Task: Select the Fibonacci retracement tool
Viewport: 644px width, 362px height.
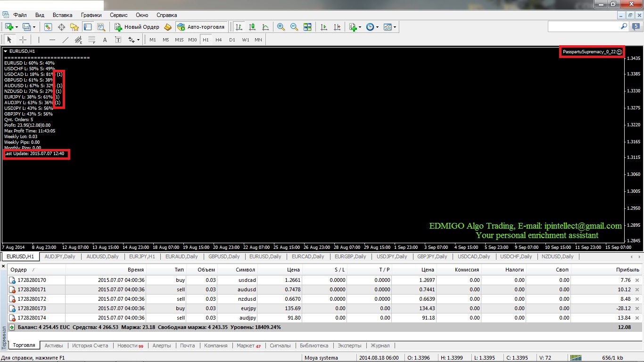Action: pos(91,40)
